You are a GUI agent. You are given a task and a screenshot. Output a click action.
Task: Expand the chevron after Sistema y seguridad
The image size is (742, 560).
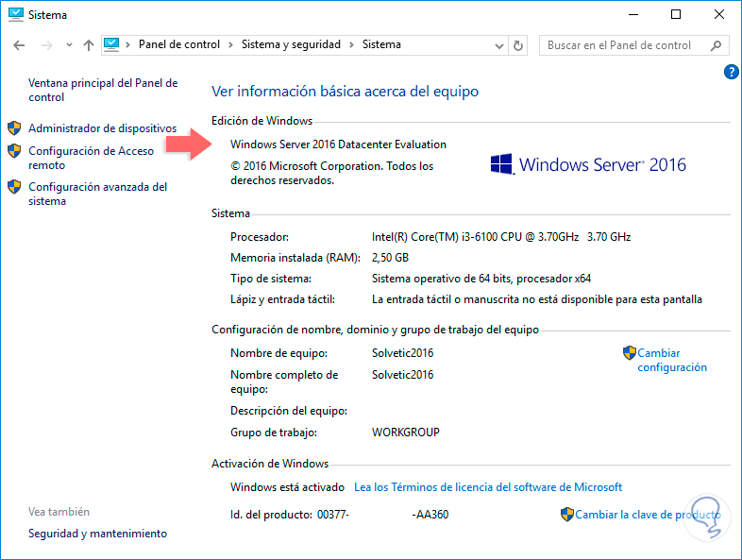point(351,45)
